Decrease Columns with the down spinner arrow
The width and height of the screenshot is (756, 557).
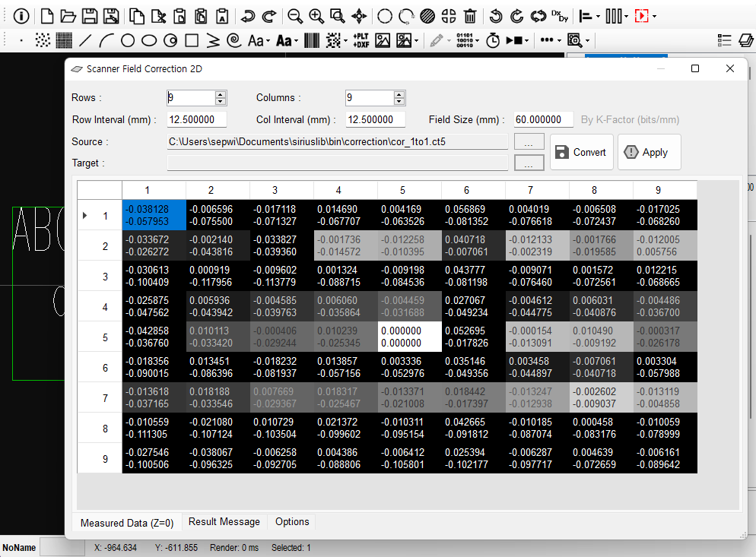[x=399, y=101]
